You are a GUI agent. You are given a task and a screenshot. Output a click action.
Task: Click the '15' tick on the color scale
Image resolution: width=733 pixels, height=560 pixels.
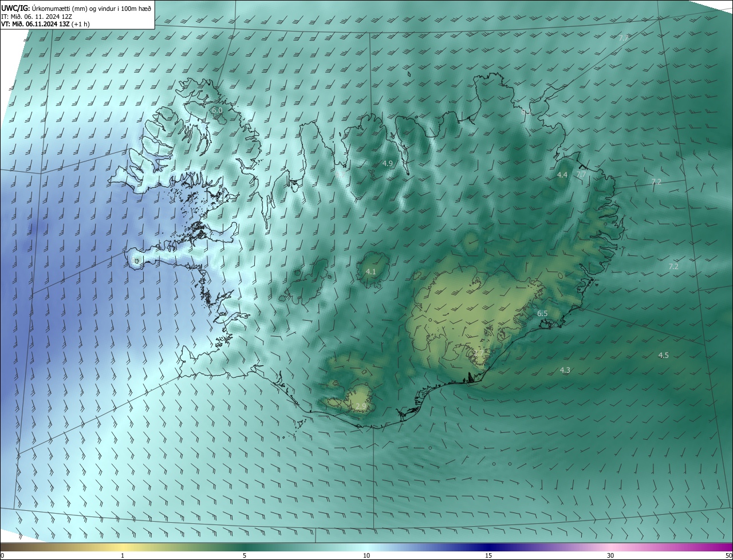pyautogui.click(x=488, y=555)
